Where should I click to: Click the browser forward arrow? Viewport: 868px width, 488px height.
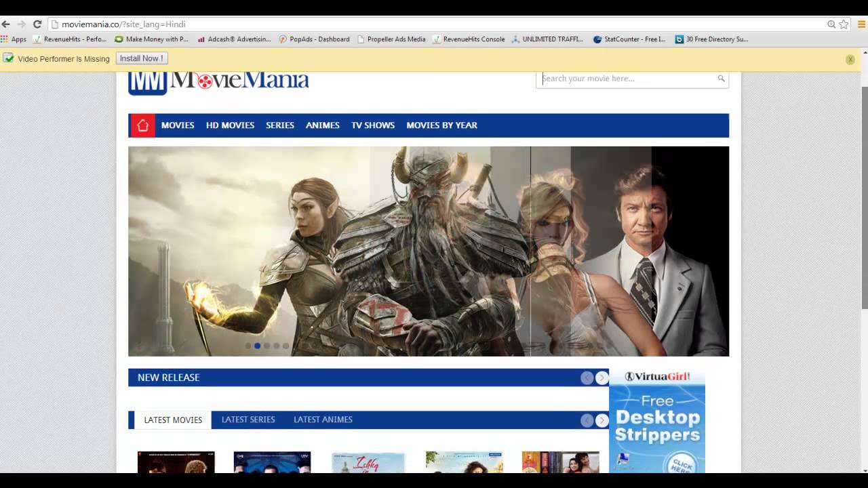(x=21, y=24)
